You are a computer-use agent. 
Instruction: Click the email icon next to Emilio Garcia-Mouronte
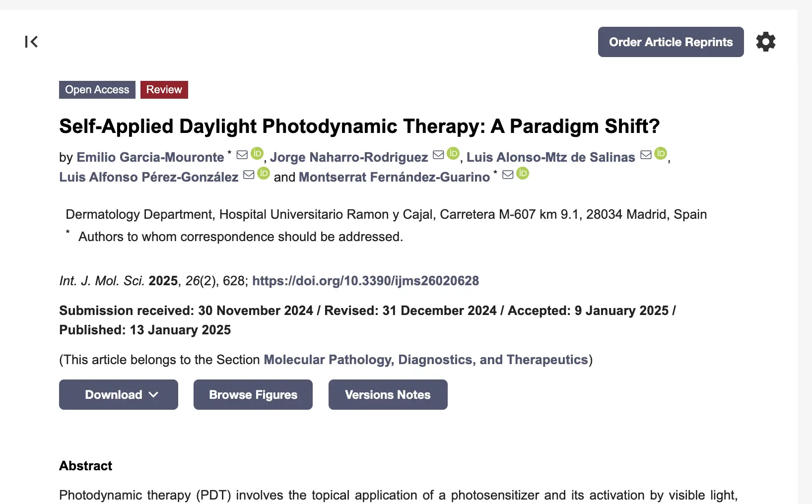coord(242,155)
